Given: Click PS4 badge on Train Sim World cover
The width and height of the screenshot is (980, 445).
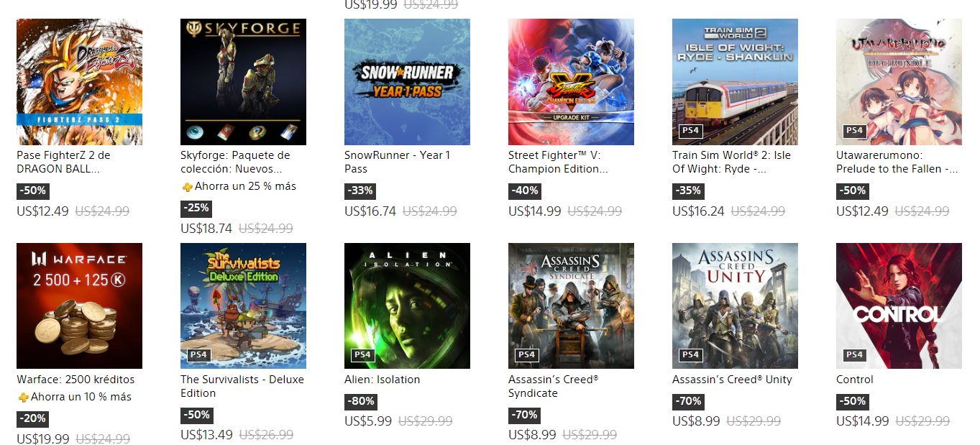Looking at the screenshot, I should pyautogui.click(x=690, y=131).
